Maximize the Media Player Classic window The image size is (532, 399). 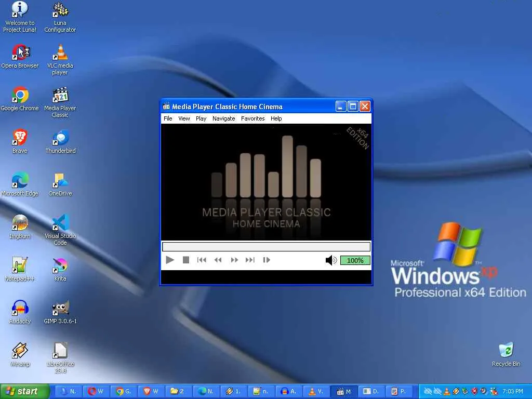(x=353, y=107)
